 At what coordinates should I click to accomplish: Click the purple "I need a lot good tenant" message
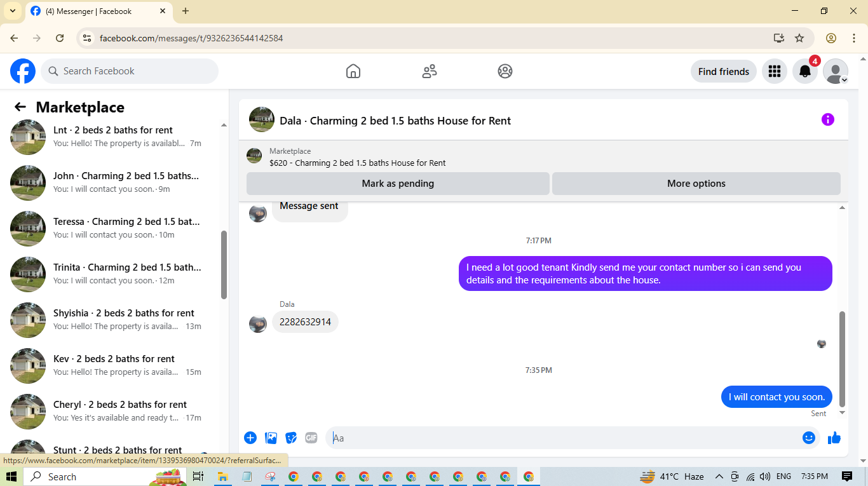coord(646,274)
